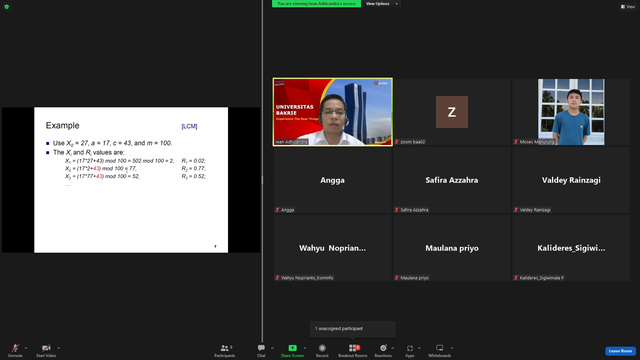
Task: Select the Kalideres_Sigiwimala participant tile
Action: tap(571, 248)
